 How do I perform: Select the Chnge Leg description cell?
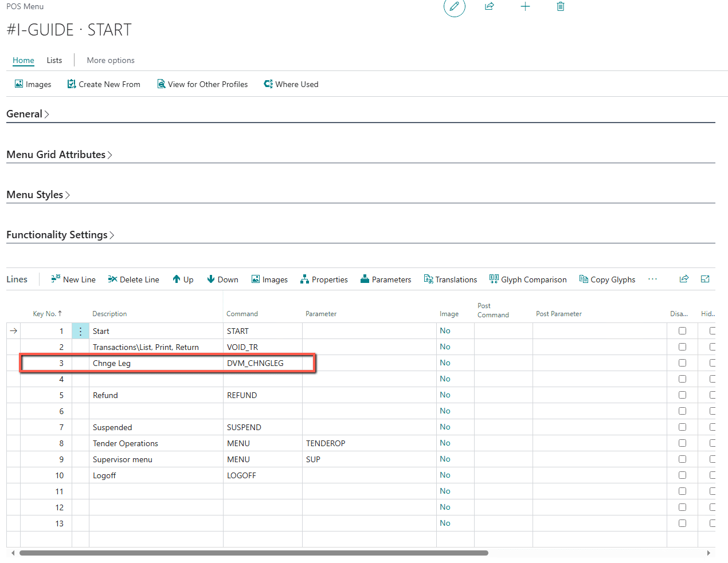click(x=156, y=363)
